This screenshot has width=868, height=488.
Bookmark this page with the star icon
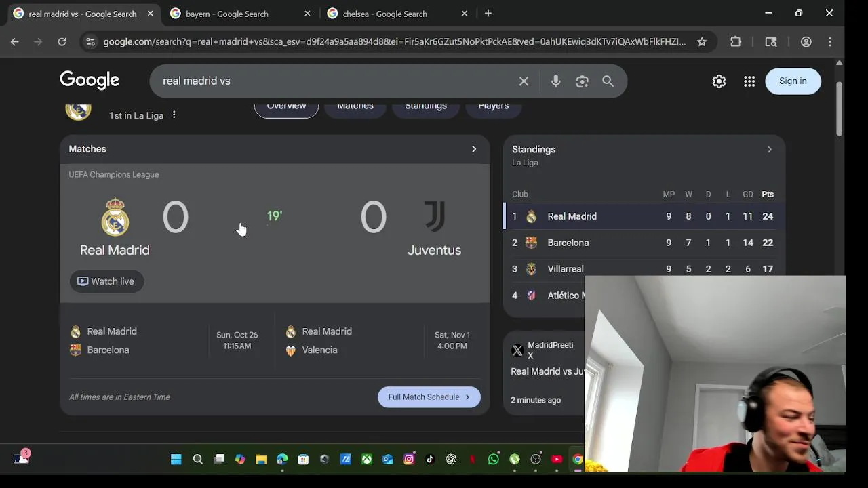pyautogui.click(x=702, y=42)
